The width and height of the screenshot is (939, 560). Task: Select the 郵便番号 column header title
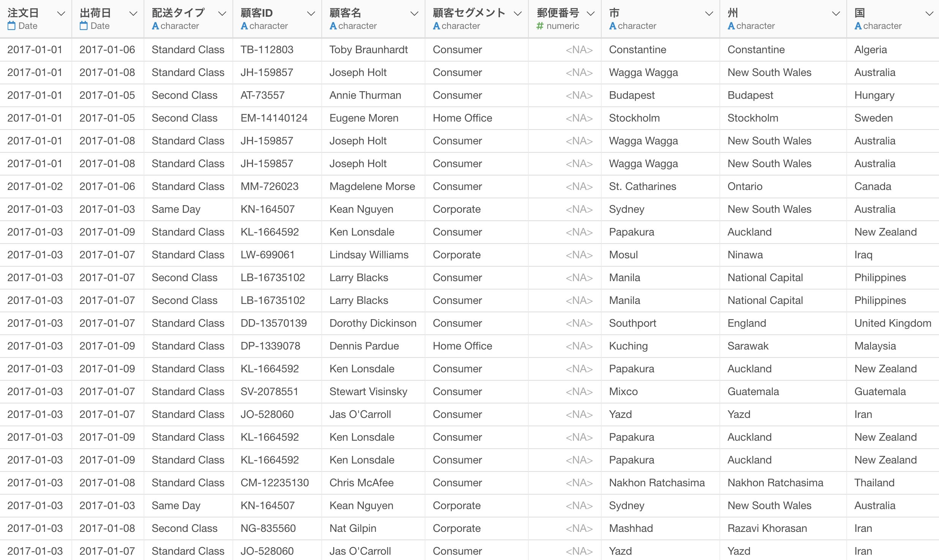558,13
